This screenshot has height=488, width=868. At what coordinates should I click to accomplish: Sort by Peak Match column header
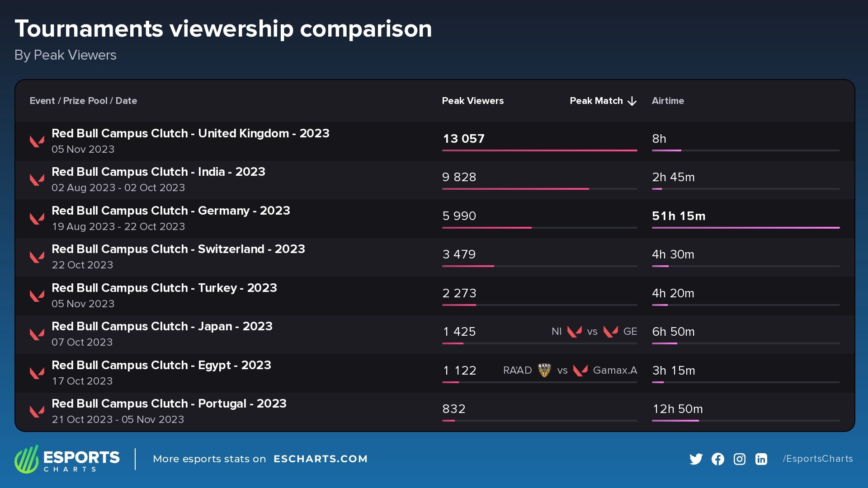[x=596, y=101]
